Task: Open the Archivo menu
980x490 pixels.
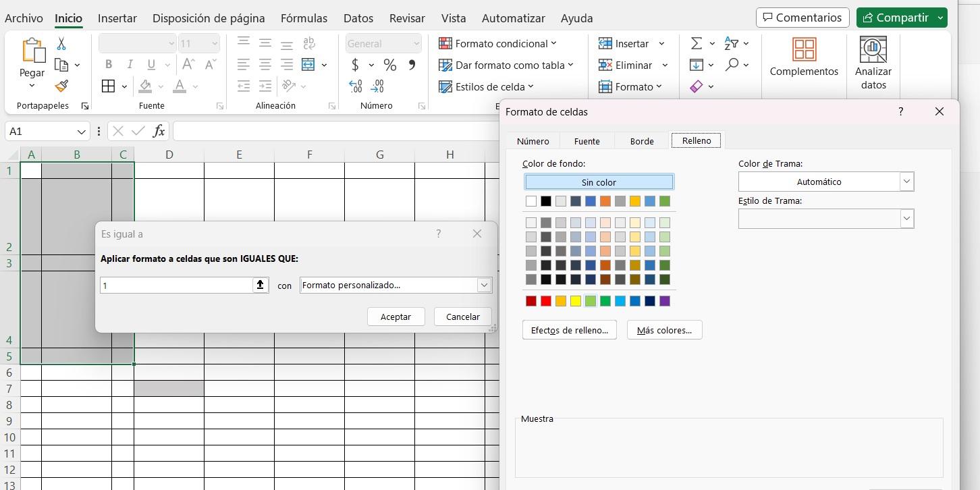Action: [x=24, y=18]
